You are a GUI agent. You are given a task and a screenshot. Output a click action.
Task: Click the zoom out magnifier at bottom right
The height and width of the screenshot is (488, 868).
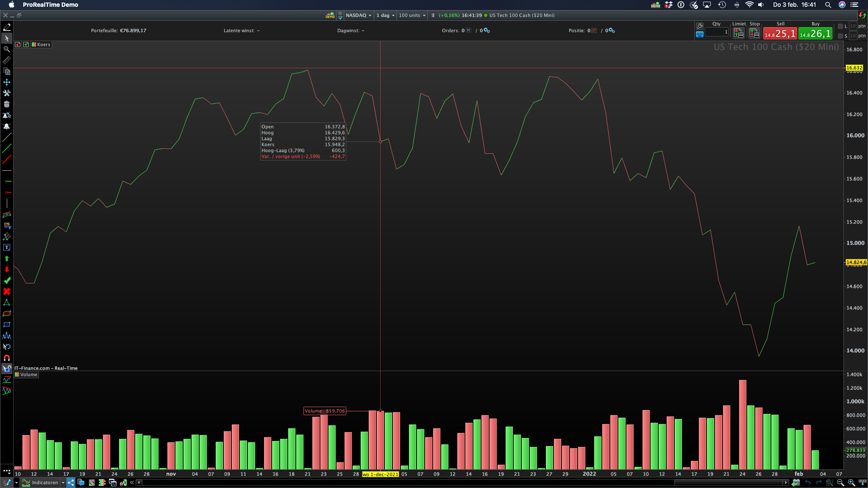[840, 482]
